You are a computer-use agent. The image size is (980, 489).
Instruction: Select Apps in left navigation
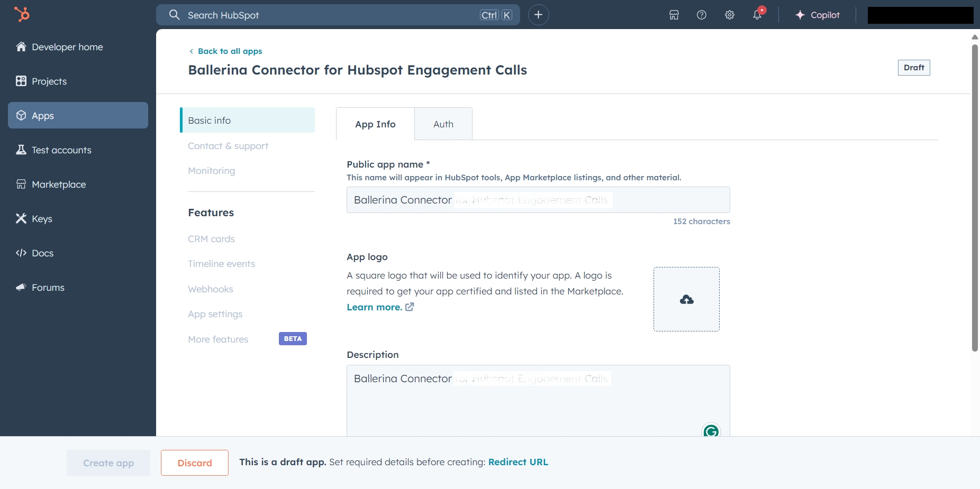(x=78, y=115)
